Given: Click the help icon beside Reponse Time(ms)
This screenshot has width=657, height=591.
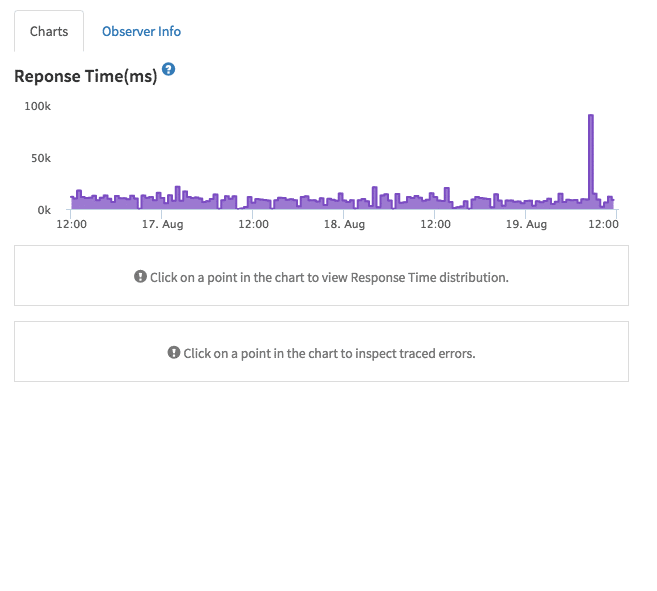Looking at the screenshot, I should (168, 69).
